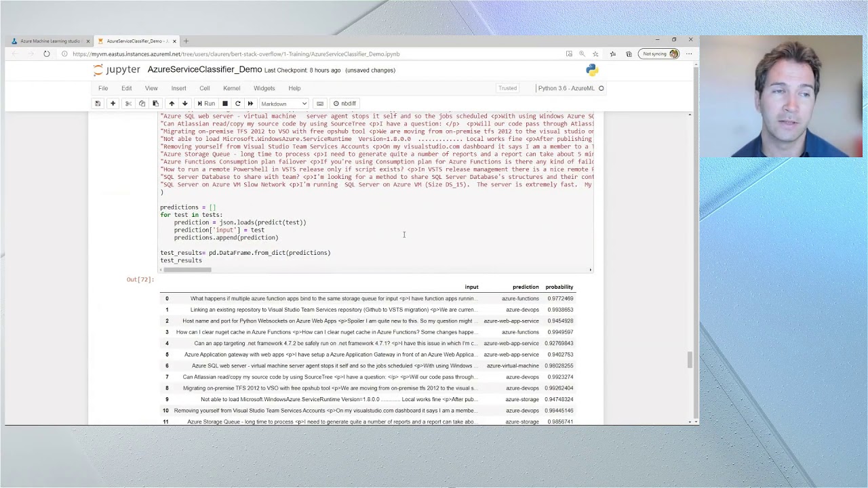
Task: Move selected cell down arrow
Action: tap(184, 104)
